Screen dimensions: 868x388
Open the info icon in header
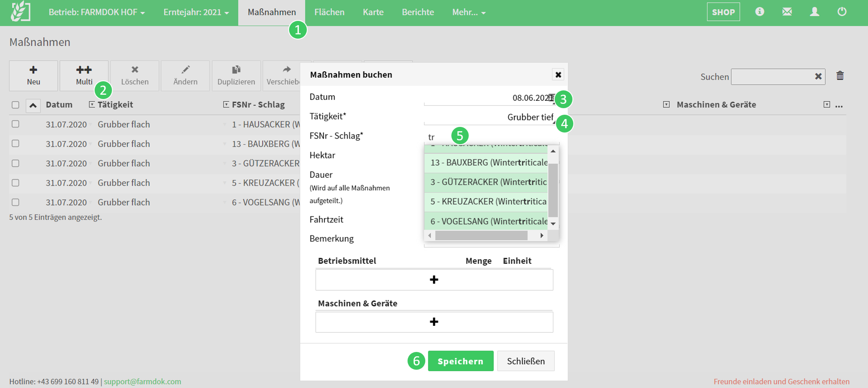tap(759, 12)
